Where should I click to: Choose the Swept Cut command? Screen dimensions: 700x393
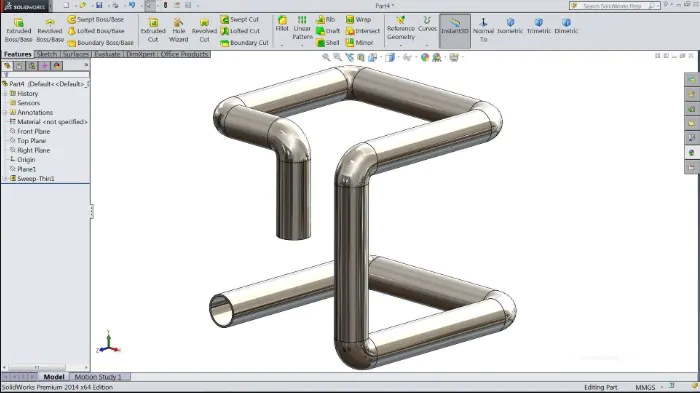(240, 20)
